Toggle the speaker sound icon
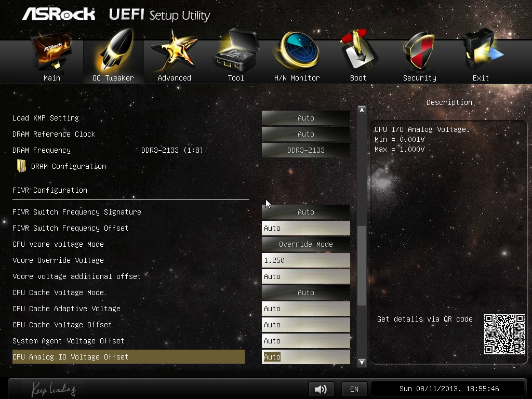The height and width of the screenshot is (399, 532). coord(321,389)
